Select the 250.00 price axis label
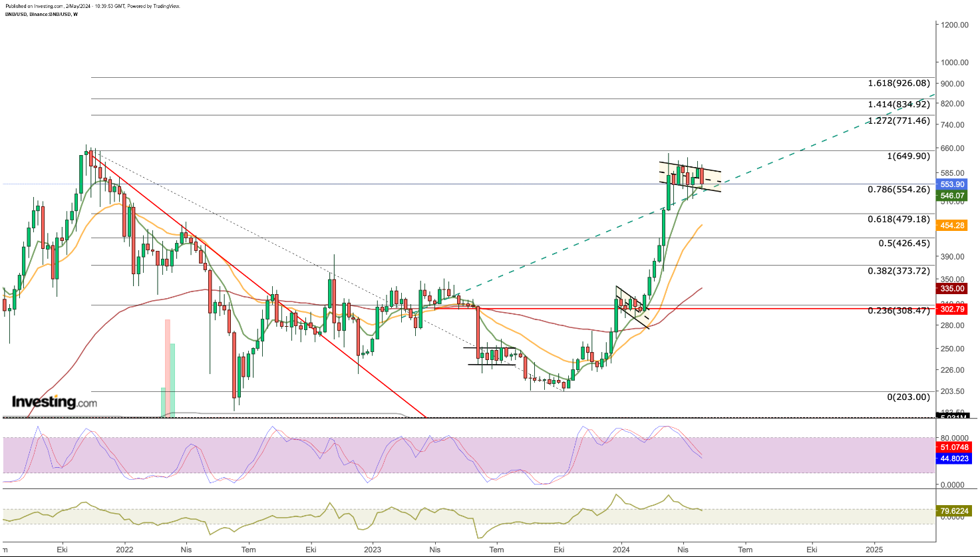 click(954, 348)
